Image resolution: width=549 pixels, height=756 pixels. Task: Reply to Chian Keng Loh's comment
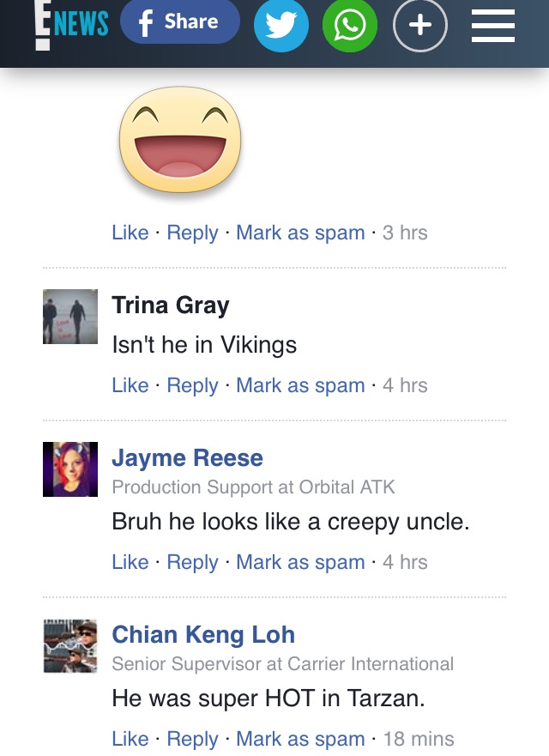(x=192, y=739)
